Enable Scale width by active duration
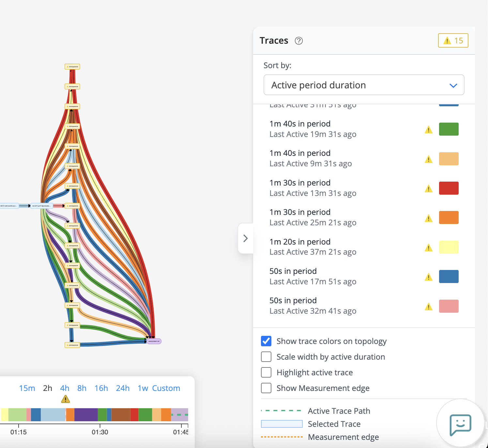This screenshot has height=448, width=488. click(x=266, y=357)
